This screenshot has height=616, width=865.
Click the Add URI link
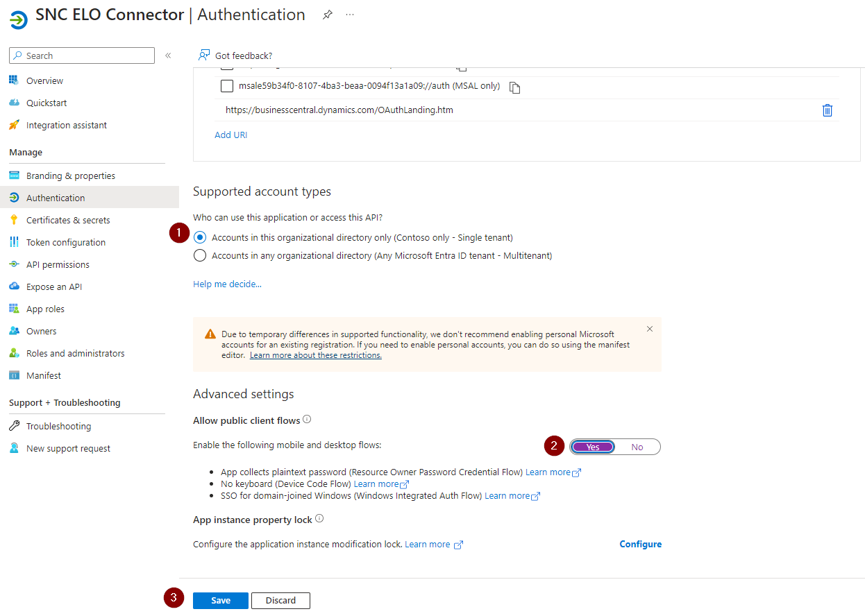[x=231, y=135]
